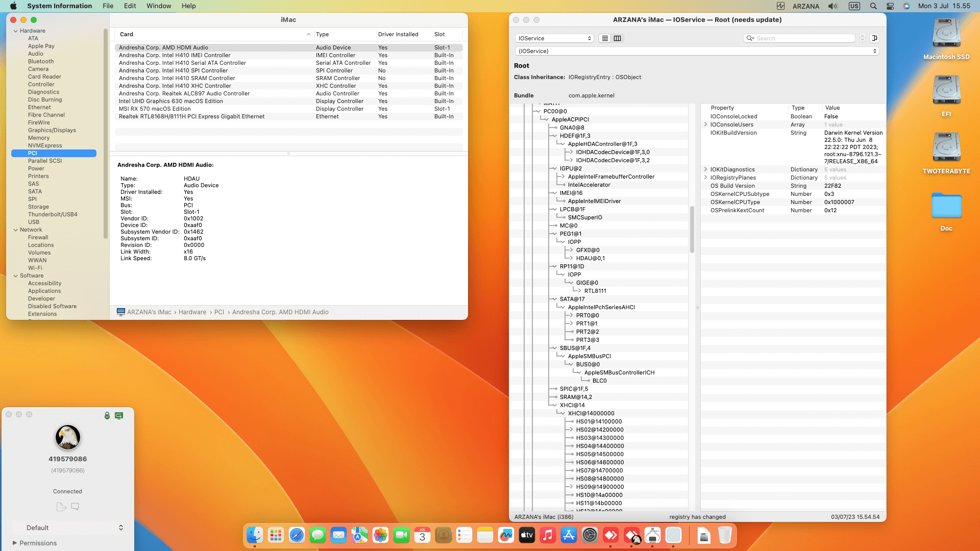Click the green screen sharing monitor icon

(x=119, y=416)
